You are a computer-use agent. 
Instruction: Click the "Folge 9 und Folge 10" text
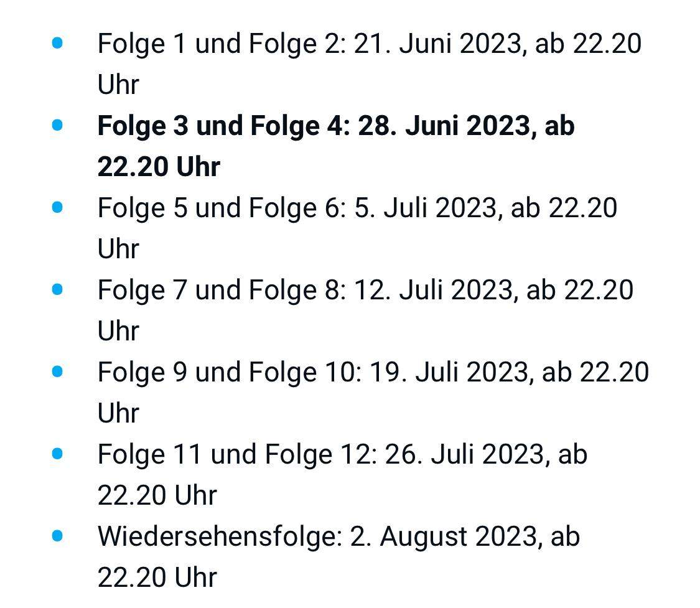(226, 372)
